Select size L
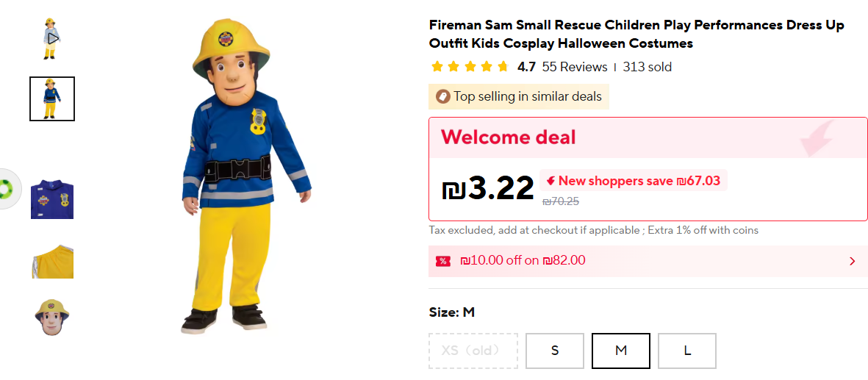Screen dimensions: 868x380 point(687,351)
